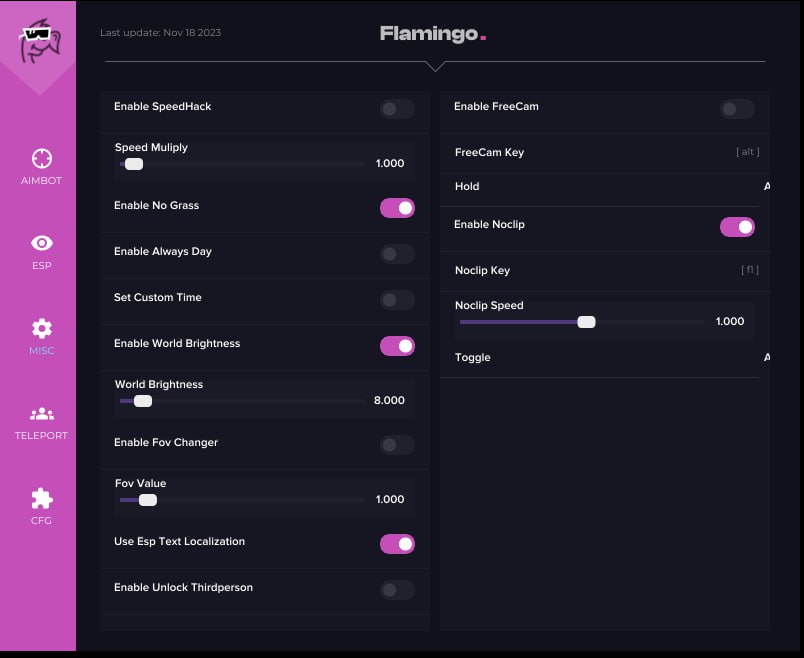Click the Flamingo title text

click(x=433, y=34)
